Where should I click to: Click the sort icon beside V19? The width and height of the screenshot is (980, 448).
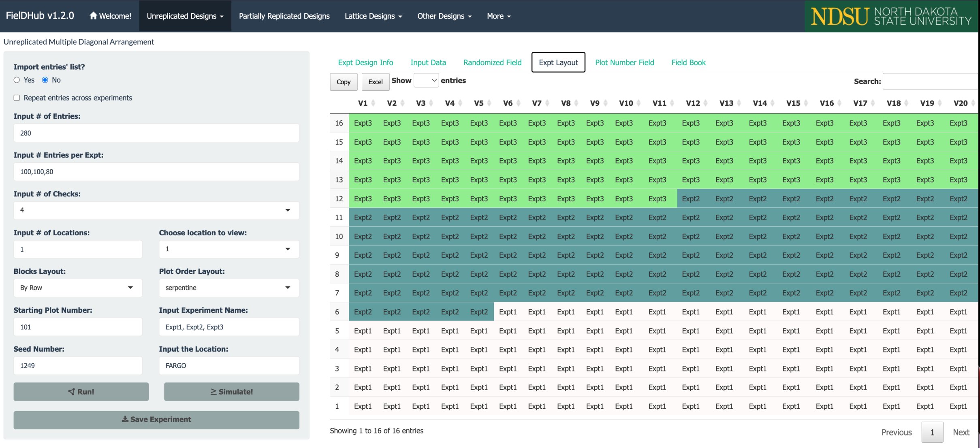tap(939, 103)
